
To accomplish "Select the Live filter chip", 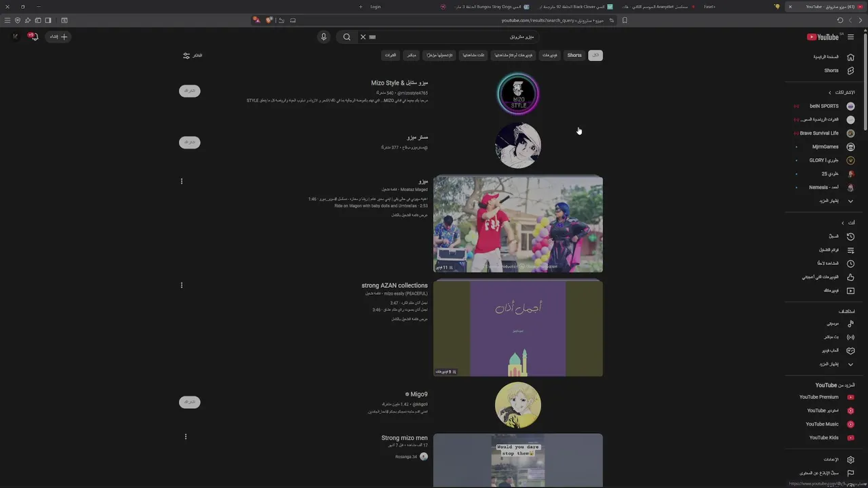I will click(412, 56).
